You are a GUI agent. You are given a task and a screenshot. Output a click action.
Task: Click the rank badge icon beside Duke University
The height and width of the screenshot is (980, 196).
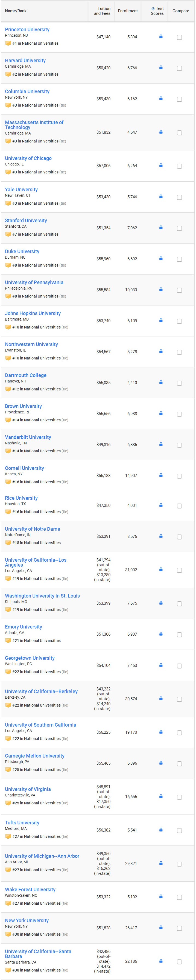click(x=8, y=265)
